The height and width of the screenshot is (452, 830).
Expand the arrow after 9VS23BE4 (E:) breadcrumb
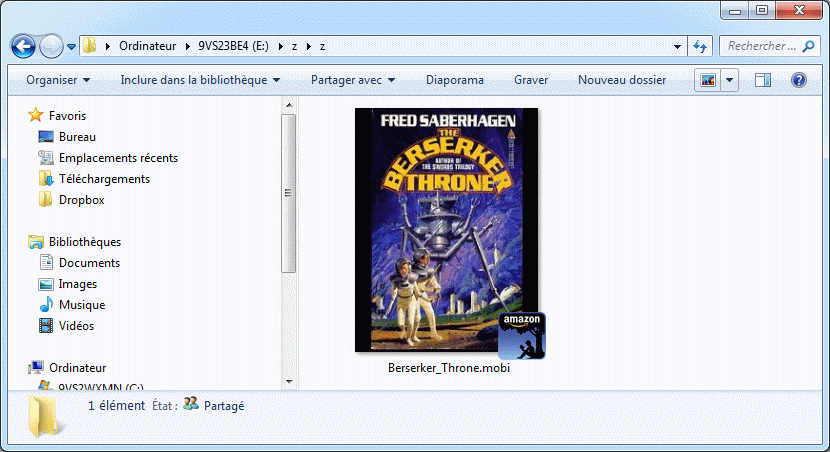(x=281, y=47)
